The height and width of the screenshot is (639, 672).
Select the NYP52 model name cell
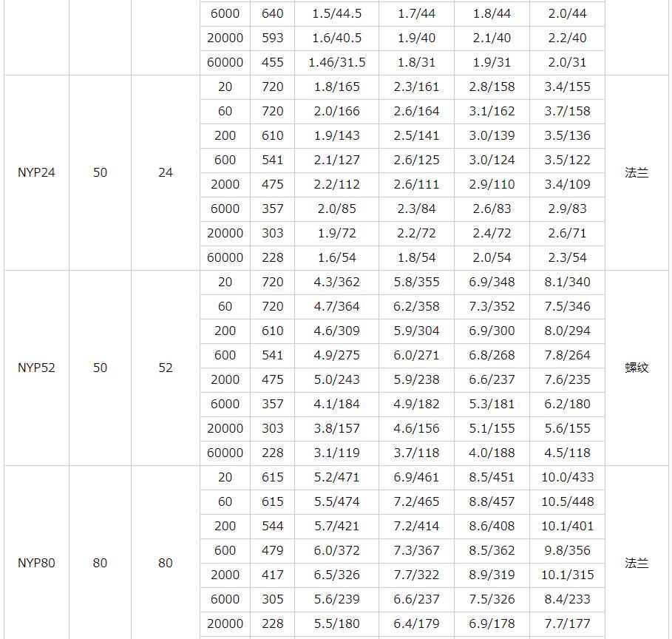[x=36, y=368]
